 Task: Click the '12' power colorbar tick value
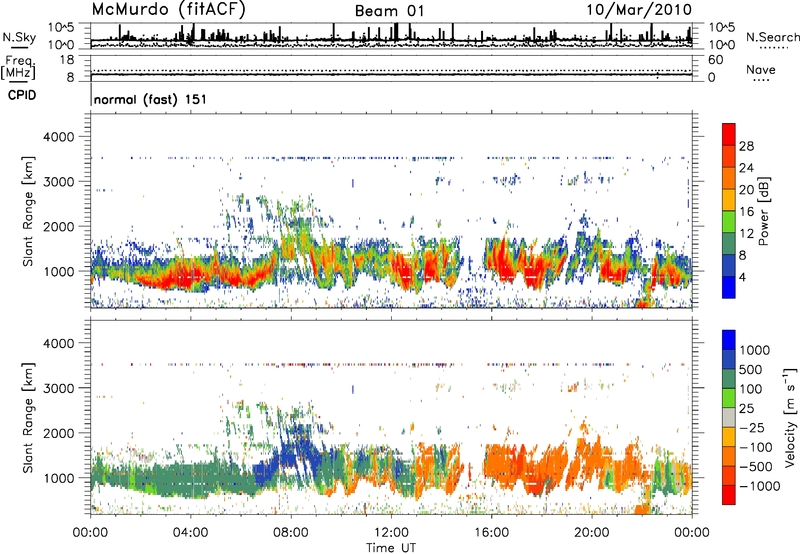[746, 234]
